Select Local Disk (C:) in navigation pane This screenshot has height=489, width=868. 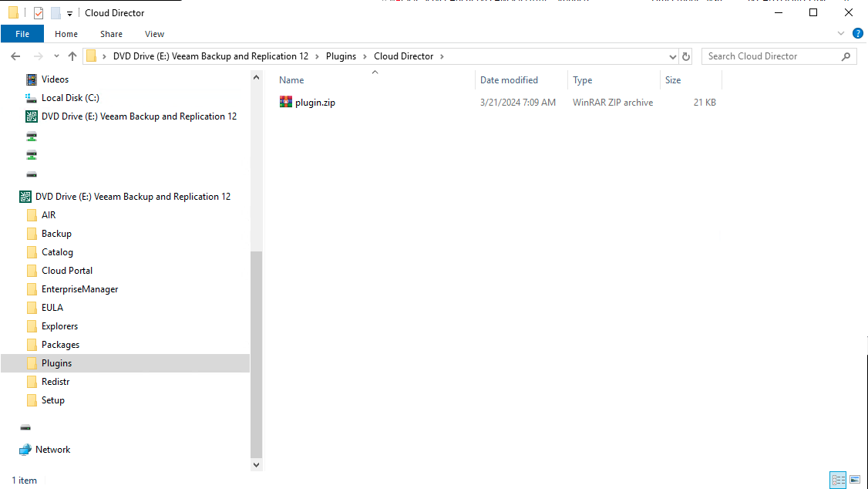pos(70,97)
